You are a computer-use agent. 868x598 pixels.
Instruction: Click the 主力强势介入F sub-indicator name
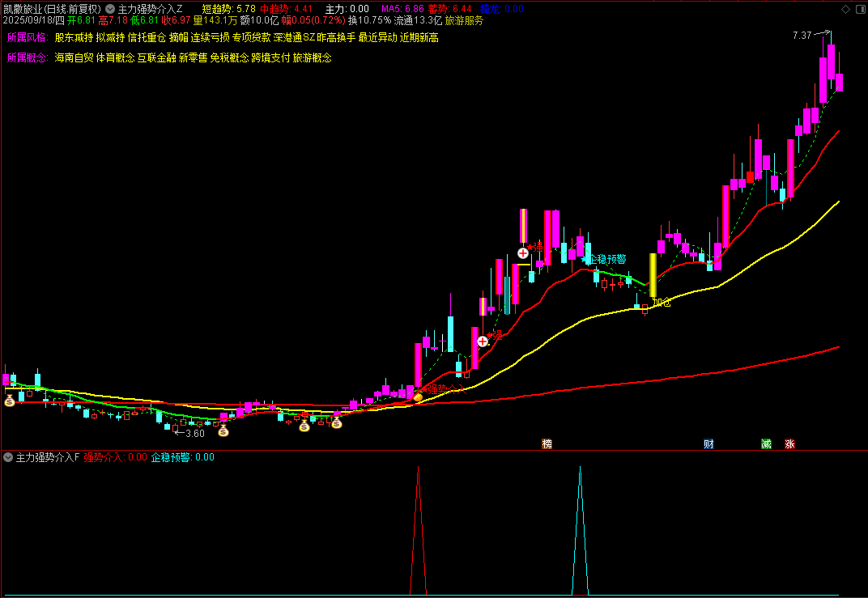[48, 457]
